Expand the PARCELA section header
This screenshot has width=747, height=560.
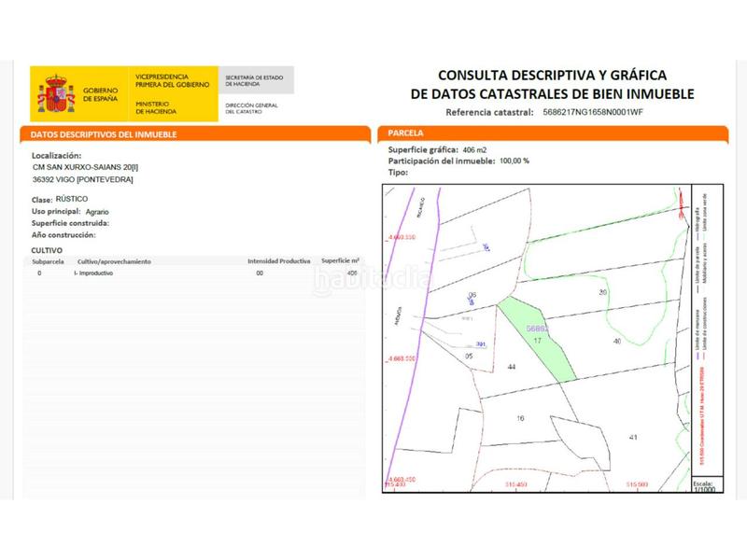coord(402,133)
